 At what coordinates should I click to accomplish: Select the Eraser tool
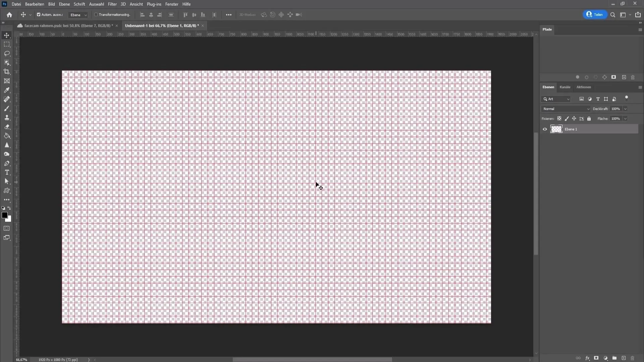pyautogui.click(x=7, y=126)
